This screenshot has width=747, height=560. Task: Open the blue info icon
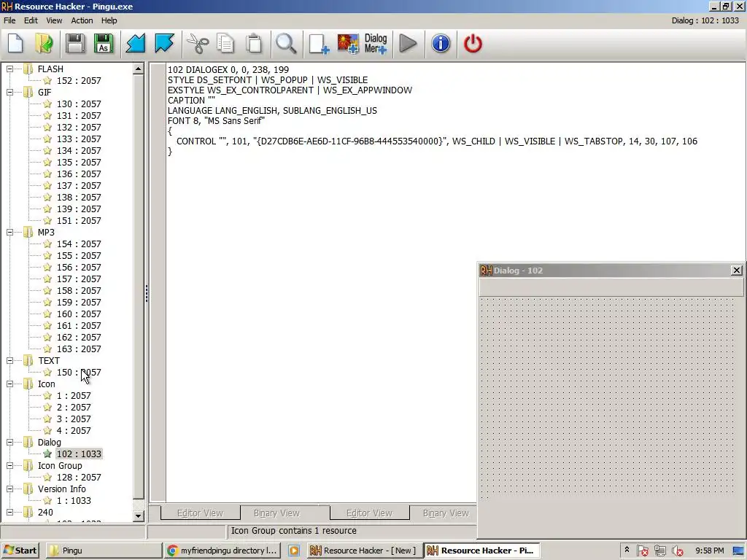pyautogui.click(x=441, y=43)
